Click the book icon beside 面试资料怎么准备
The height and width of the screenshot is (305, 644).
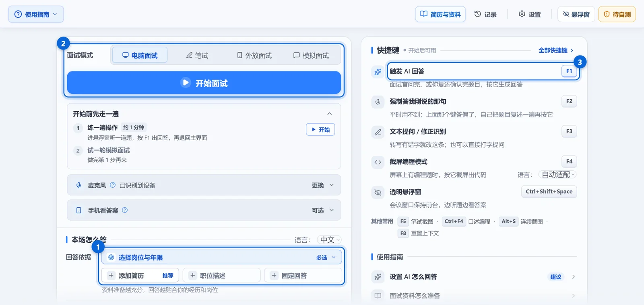tap(378, 296)
